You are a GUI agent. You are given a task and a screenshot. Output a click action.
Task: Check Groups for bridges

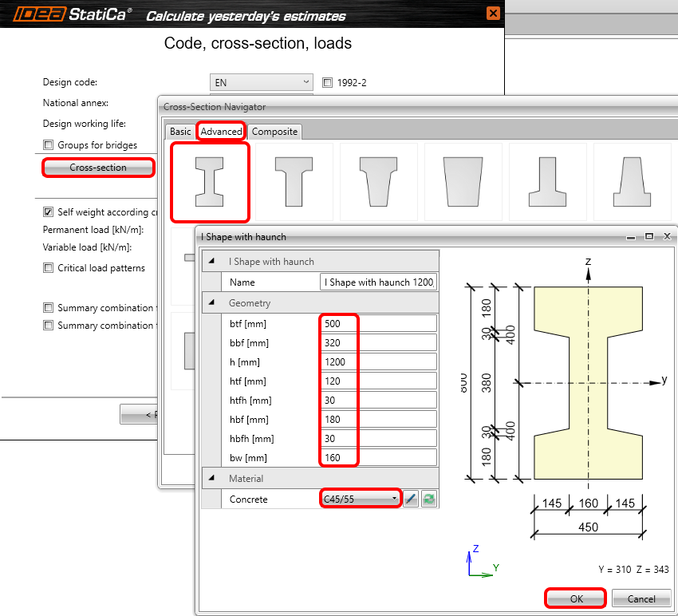[x=49, y=144]
